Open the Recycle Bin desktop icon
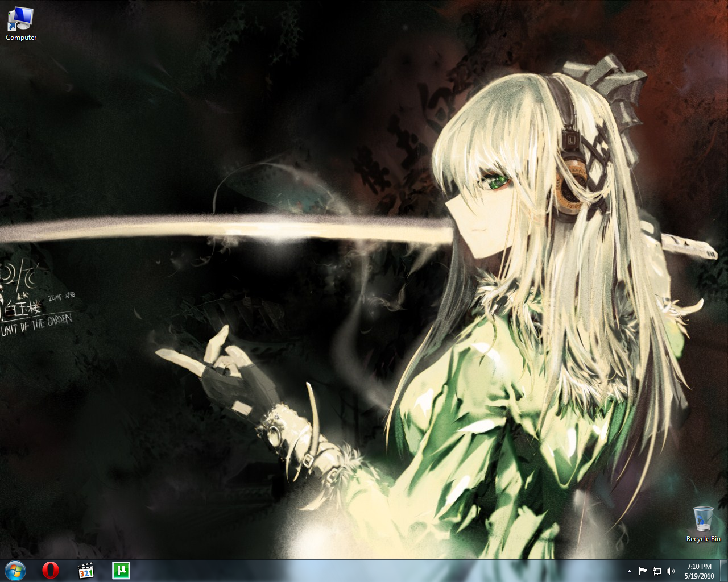Viewport: 728px width, 582px height. pos(703,524)
